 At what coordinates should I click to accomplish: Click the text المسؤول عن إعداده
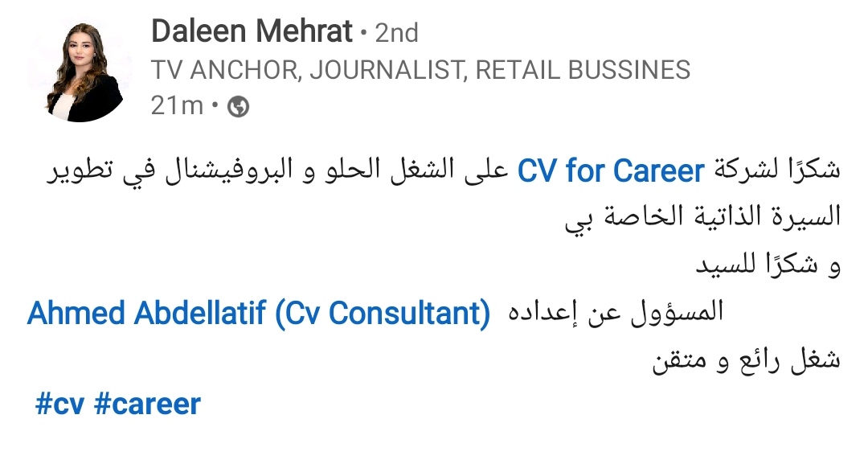coord(616,313)
